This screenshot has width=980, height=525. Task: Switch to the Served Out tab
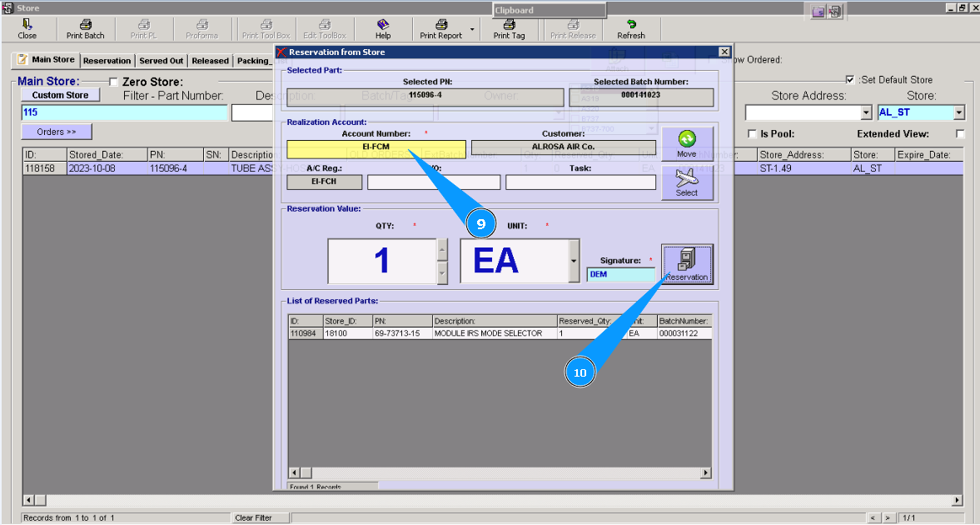(x=161, y=61)
